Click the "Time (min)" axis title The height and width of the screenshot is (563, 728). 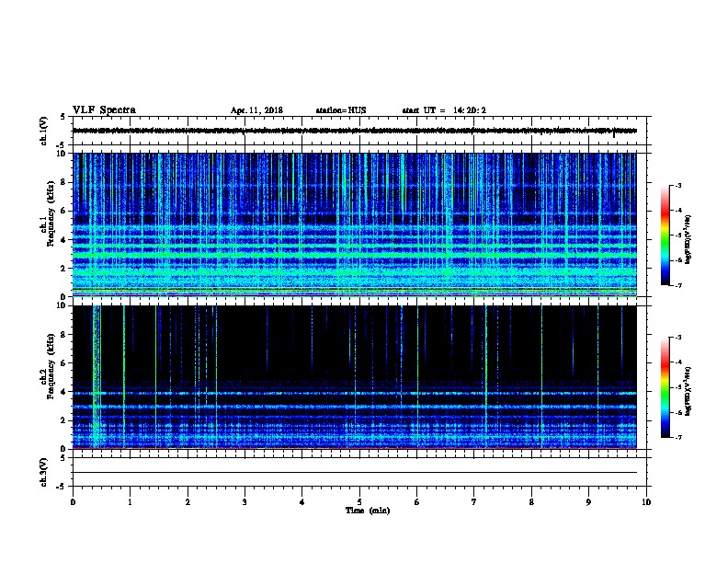coord(368,511)
